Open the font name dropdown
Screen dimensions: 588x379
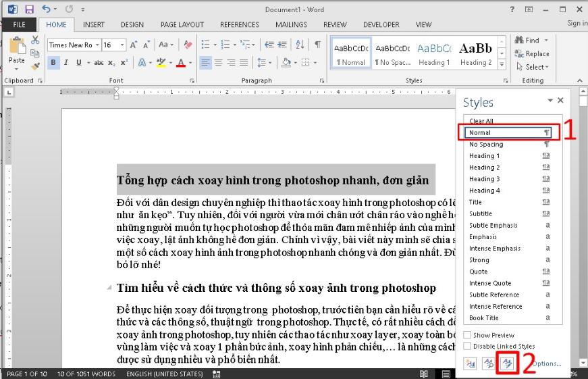point(97,45)
